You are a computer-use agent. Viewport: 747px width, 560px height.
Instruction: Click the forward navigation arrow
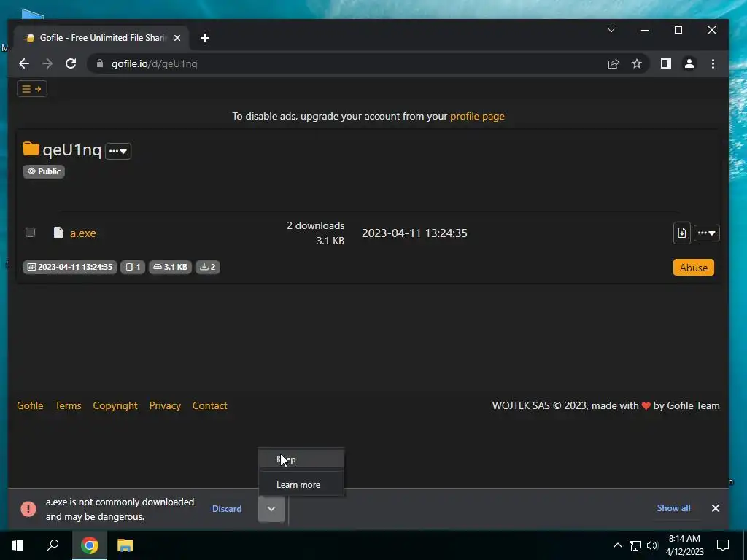click(47, 63)
